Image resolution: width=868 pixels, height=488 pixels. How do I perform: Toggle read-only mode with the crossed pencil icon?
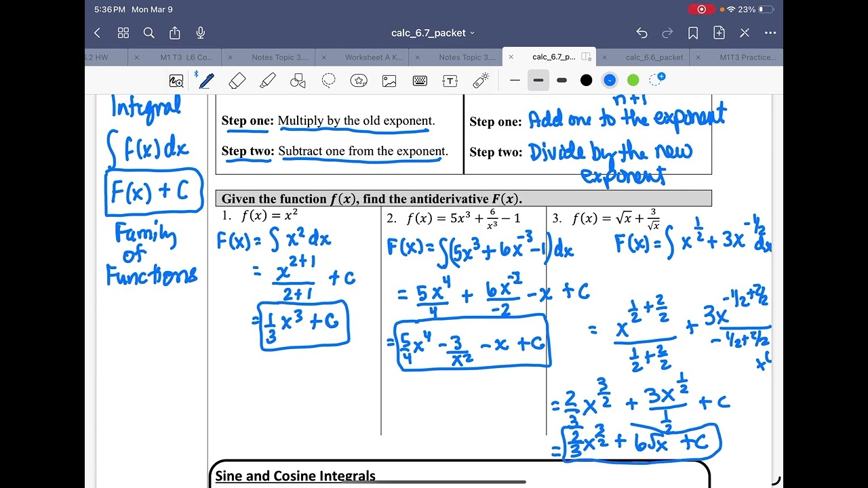(745, 33)
